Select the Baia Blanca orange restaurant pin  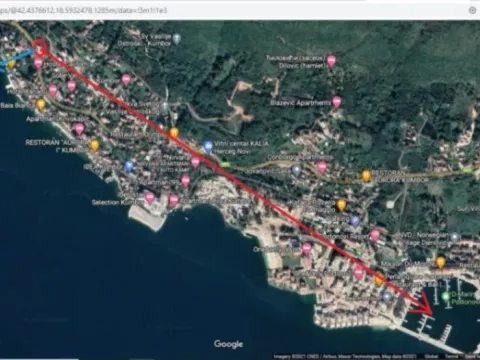tap(41, 104)
